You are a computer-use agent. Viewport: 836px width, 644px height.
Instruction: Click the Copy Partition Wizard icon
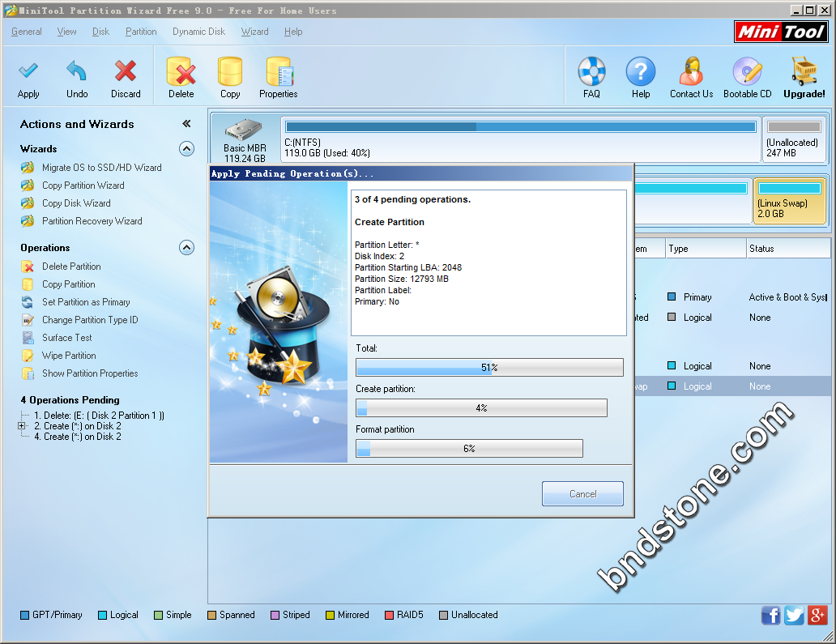(28, 186)
